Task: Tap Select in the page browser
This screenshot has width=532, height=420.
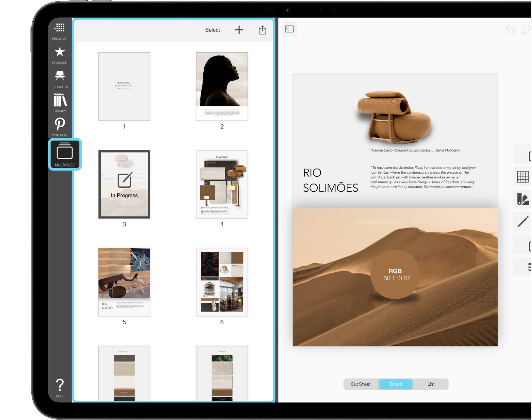Action: click(x=212, y=30)
